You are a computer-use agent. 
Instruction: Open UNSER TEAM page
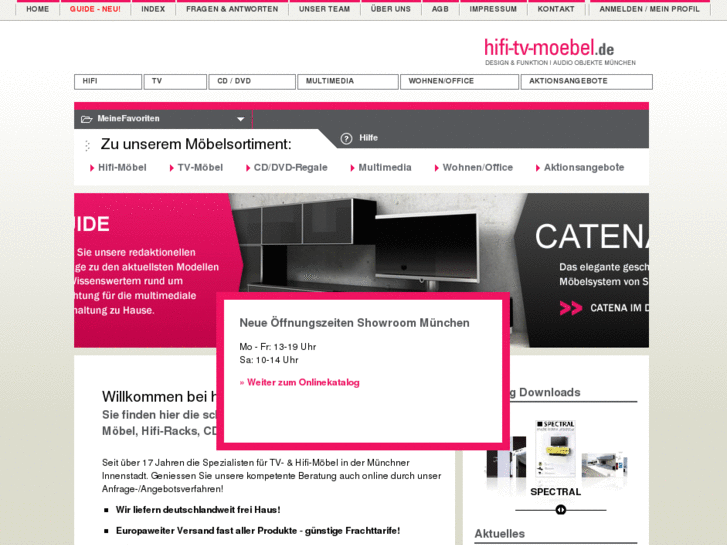point(325,9)
